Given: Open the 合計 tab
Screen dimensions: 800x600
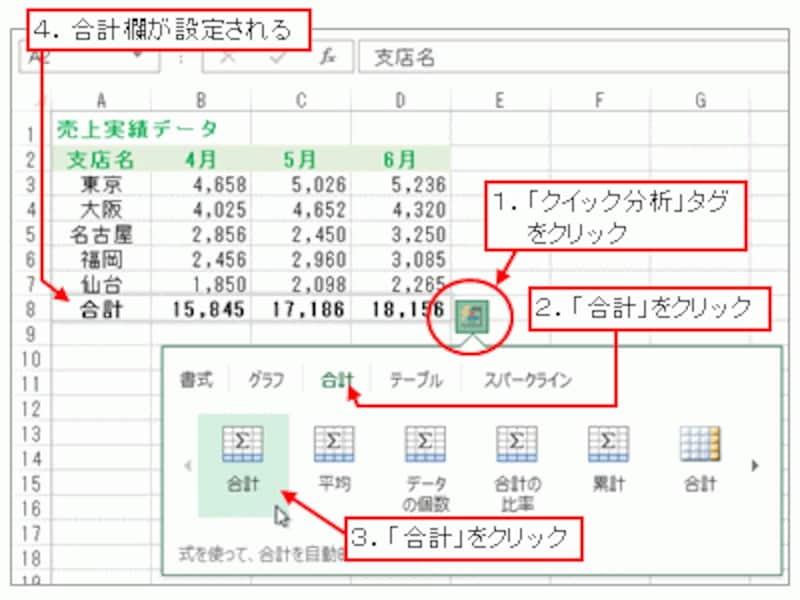Looking at the screenshot, I should tap(337, 380).
